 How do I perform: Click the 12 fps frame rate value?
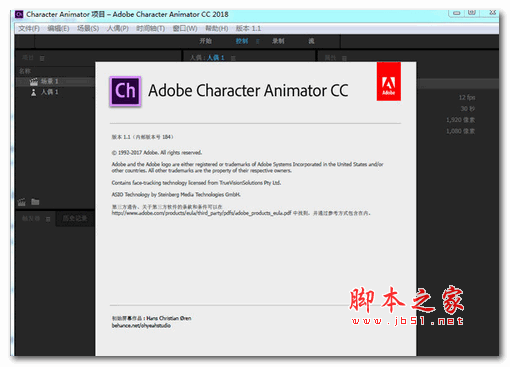467,97
